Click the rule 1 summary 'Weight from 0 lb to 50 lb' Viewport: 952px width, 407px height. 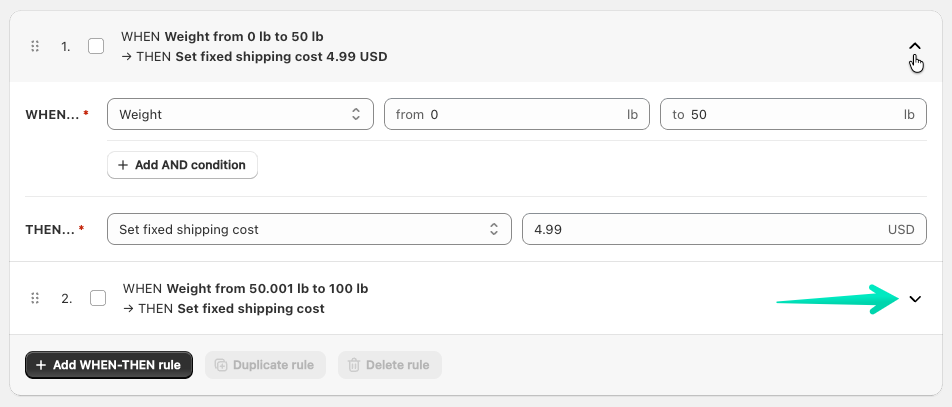(244, 36)
